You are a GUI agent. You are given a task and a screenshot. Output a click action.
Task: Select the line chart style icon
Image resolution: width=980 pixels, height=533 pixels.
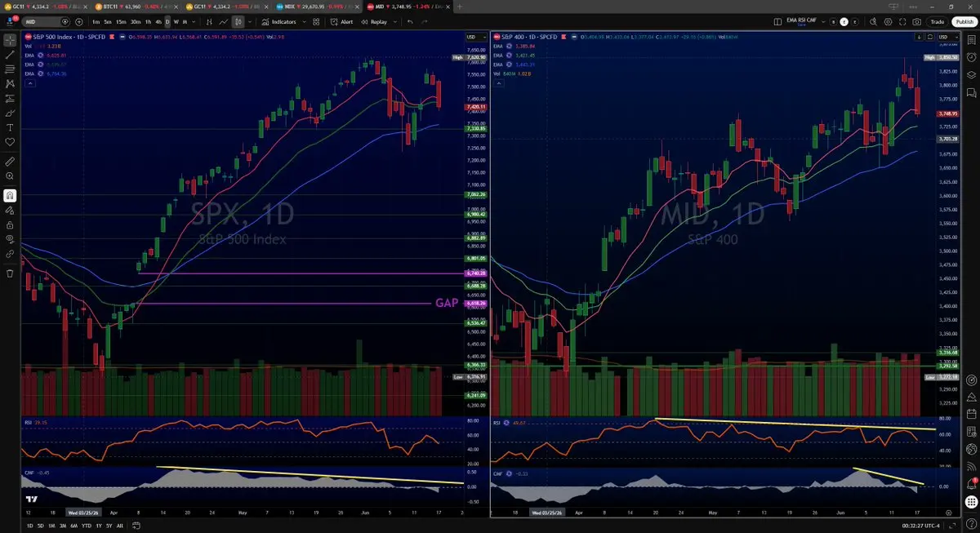click(x=223, y=22)
